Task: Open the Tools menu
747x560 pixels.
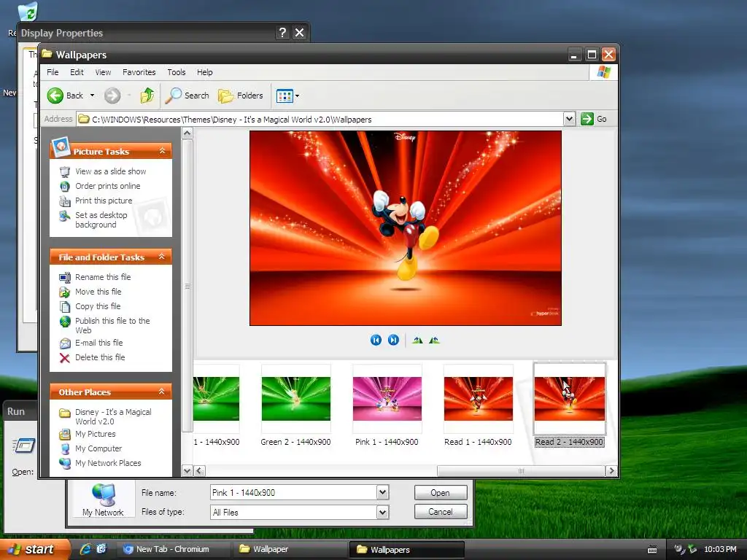Action: tap(177, 72)
